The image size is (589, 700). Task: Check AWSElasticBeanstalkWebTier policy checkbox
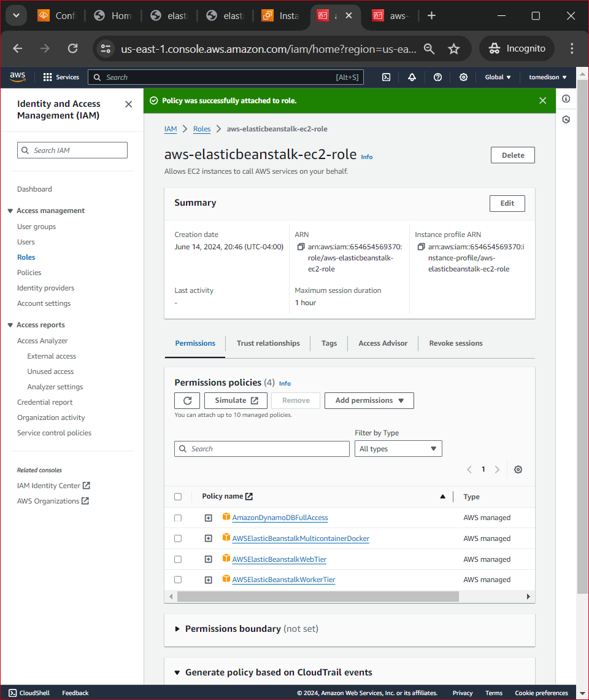pyautogui.click(x=178, y=559)
